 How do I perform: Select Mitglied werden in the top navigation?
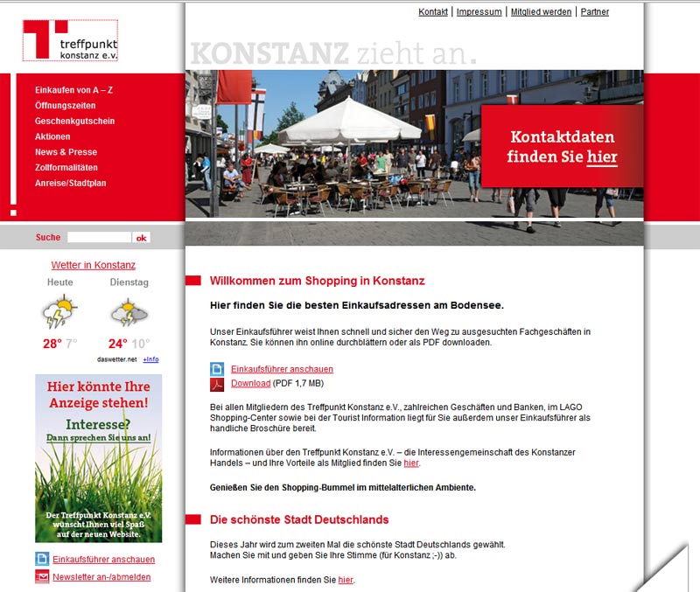click(541, 12)
